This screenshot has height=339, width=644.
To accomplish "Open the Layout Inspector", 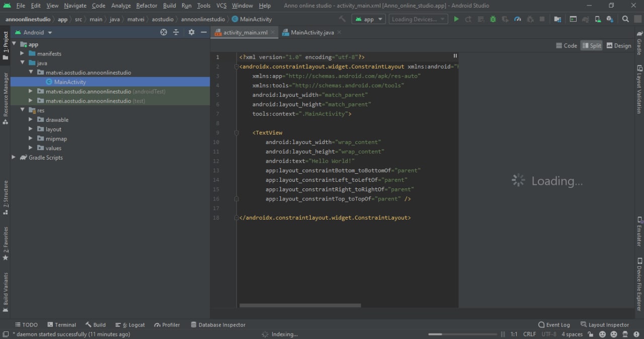I will [605, 325].
